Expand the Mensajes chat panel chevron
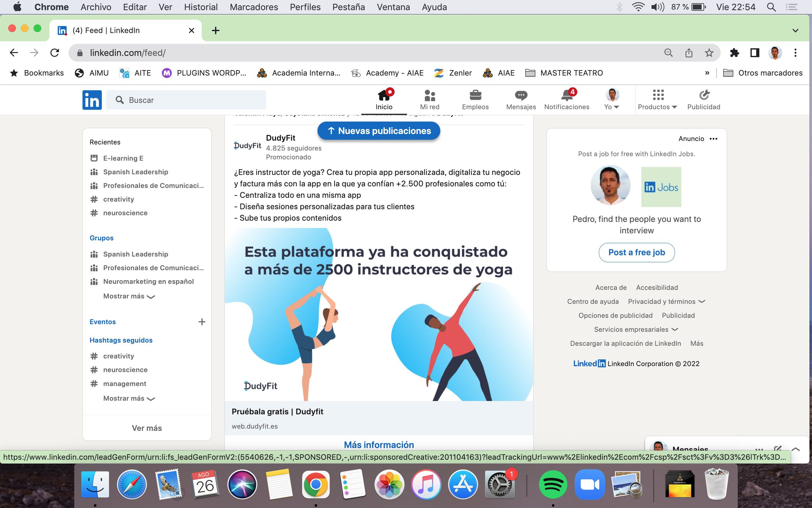812x508 pixels. (795, 449)
